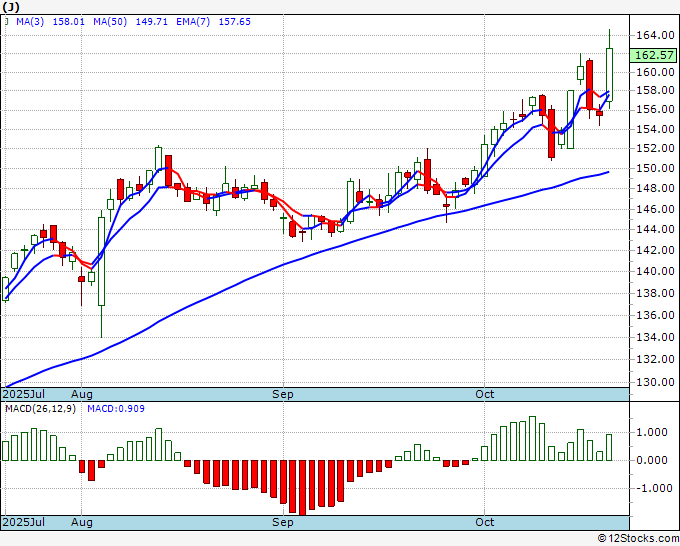The width and height of the screenshot is (680, 546).
Task: Click the 164.00 price axis label
Action: coord(655,36)
